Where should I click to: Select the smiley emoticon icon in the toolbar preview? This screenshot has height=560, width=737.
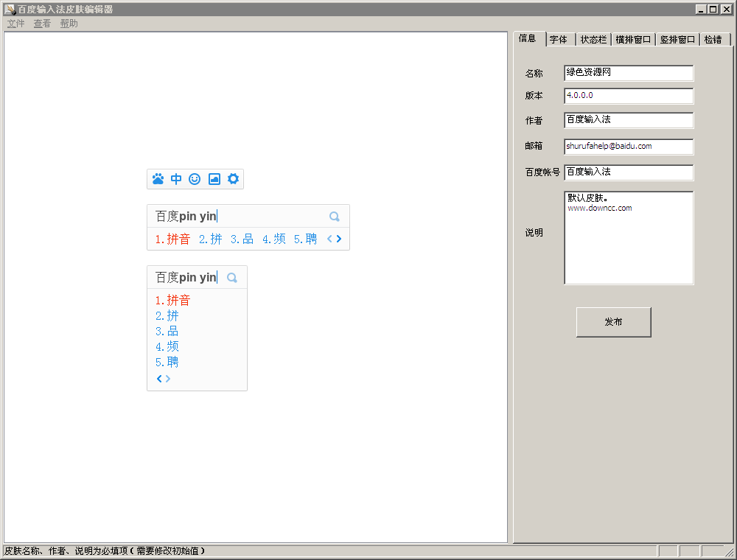point(195,178)
